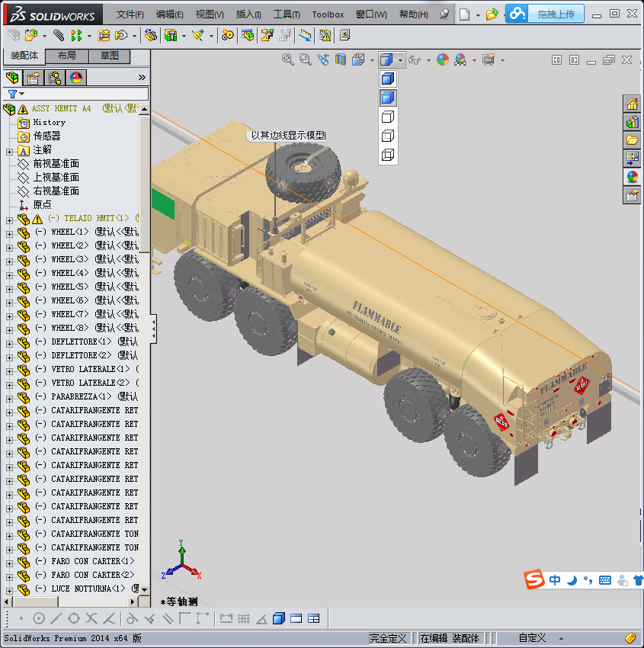Open the 工具(T) menu
Viewport: 644px width, 648px height.
(x=287, y=14)
